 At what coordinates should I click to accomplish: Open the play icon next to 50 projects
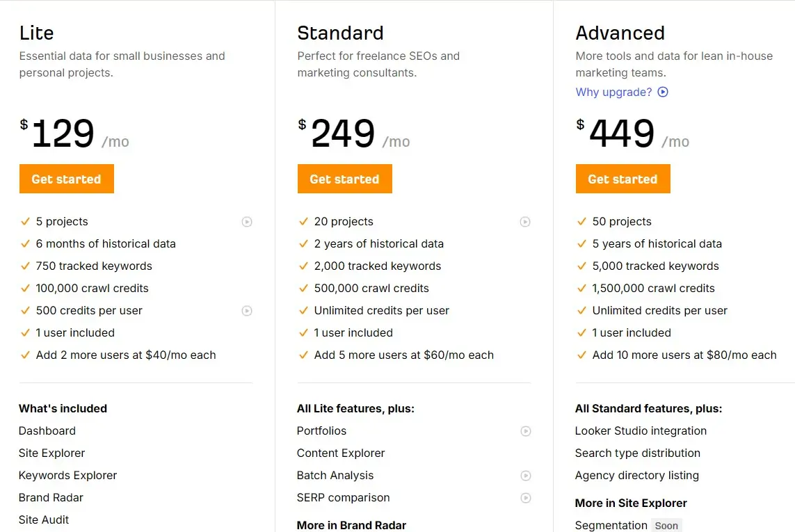(x=792, y=221)
